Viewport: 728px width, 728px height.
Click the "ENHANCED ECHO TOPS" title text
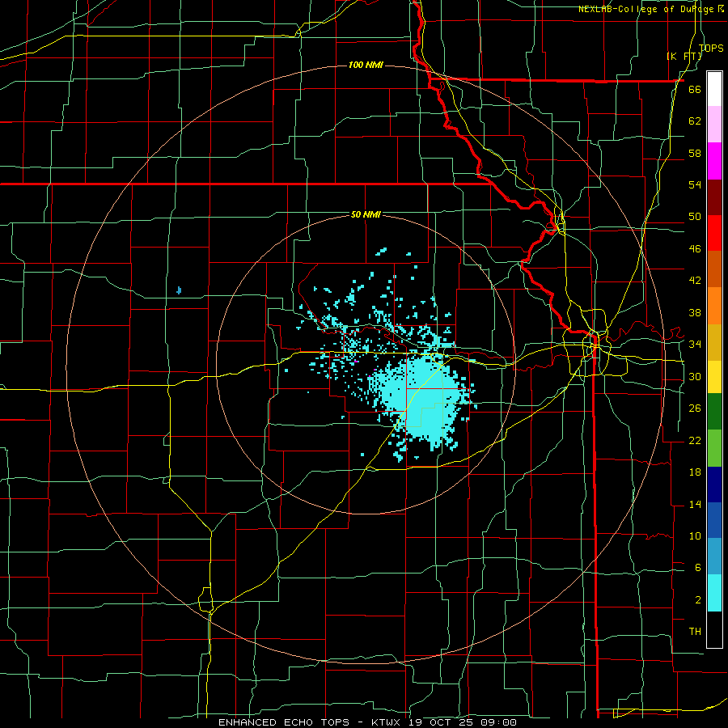284,722
